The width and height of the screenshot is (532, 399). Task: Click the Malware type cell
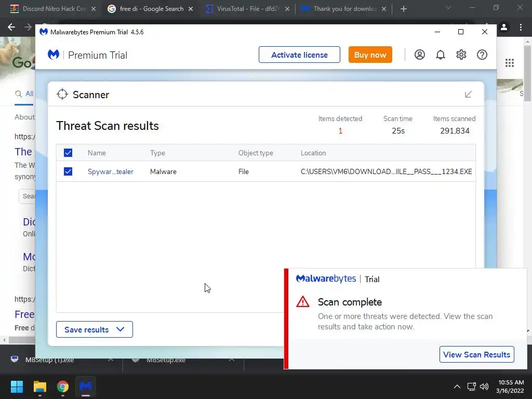click(163, 171)
